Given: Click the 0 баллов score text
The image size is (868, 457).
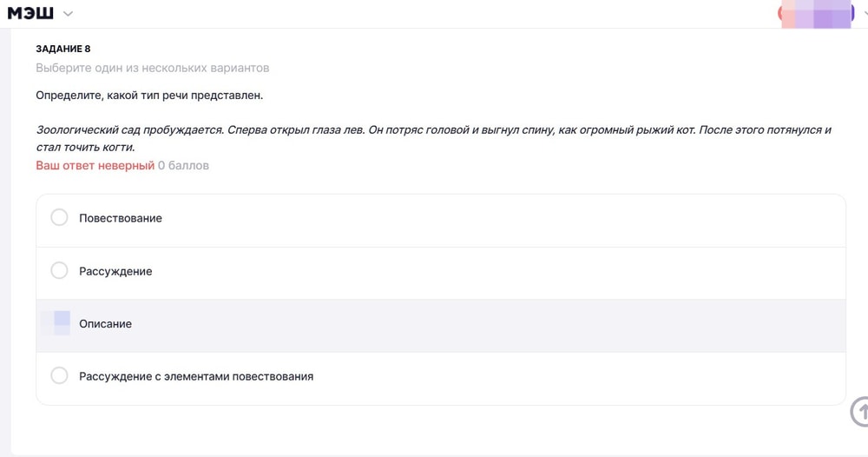Looking at the screenshot, I should click(183, 165).
